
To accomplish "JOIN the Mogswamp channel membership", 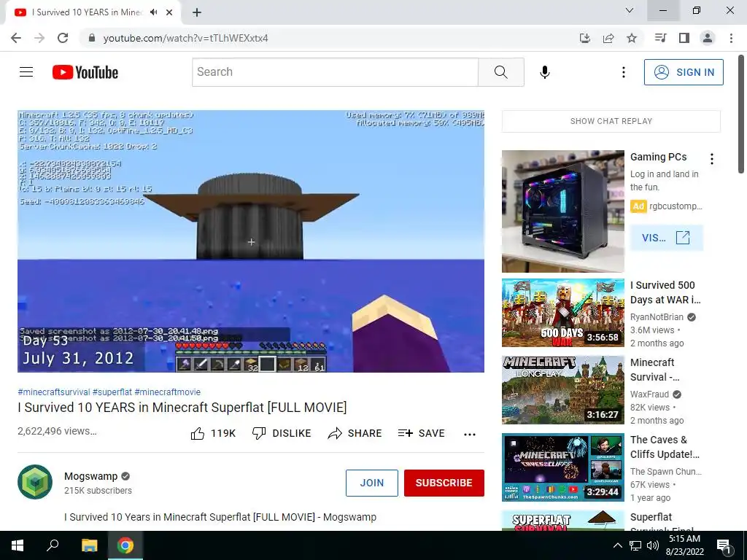I will click(x=372, y=483).
